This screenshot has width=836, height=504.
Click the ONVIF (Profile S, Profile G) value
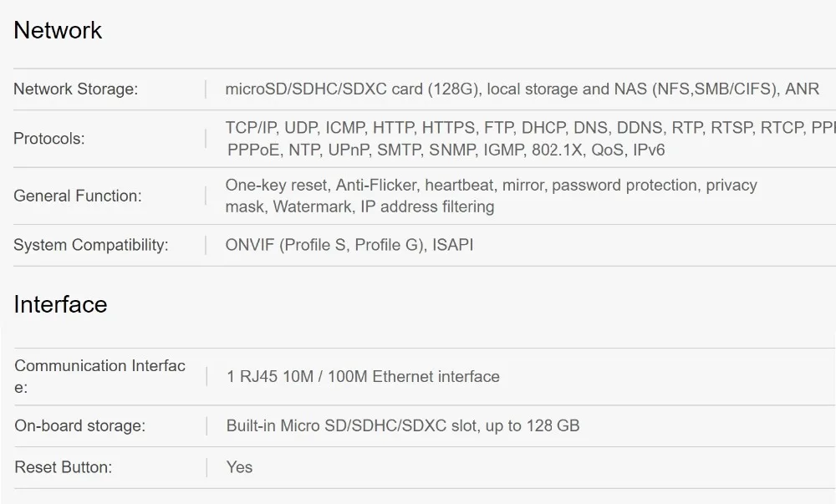tap(324, 246)
